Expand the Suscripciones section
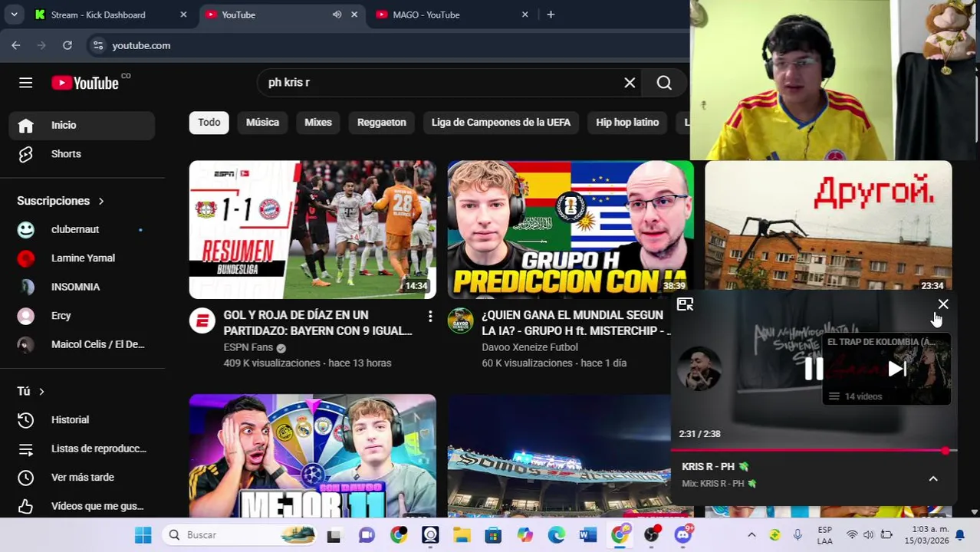The width and height of the screenshot is (980, 552). pos(61,201)
